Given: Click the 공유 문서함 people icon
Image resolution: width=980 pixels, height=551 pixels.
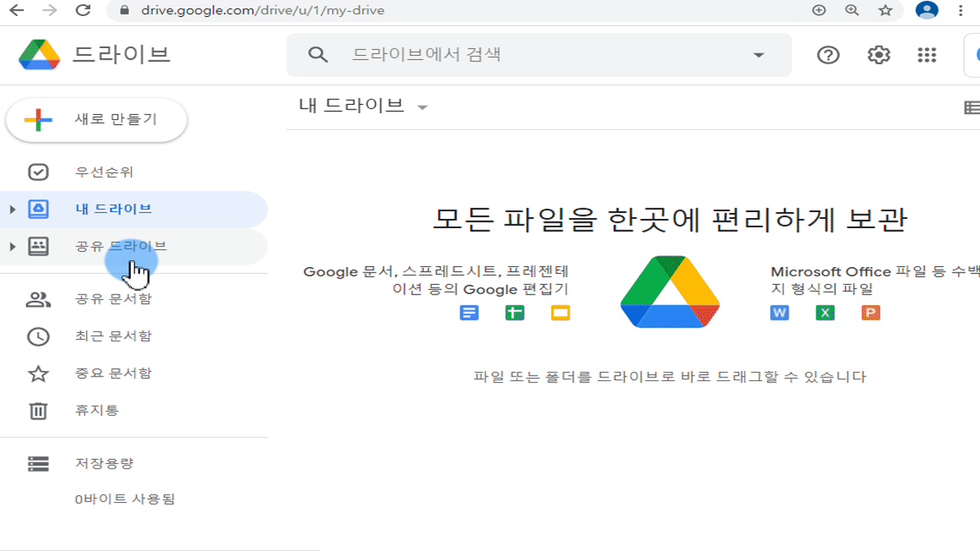Looking at the screenshot, I should [x=38, y=299].
